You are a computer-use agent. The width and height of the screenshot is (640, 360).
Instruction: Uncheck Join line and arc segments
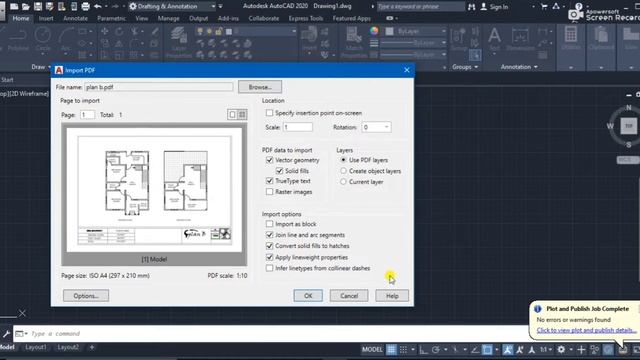tap(269, 235)
